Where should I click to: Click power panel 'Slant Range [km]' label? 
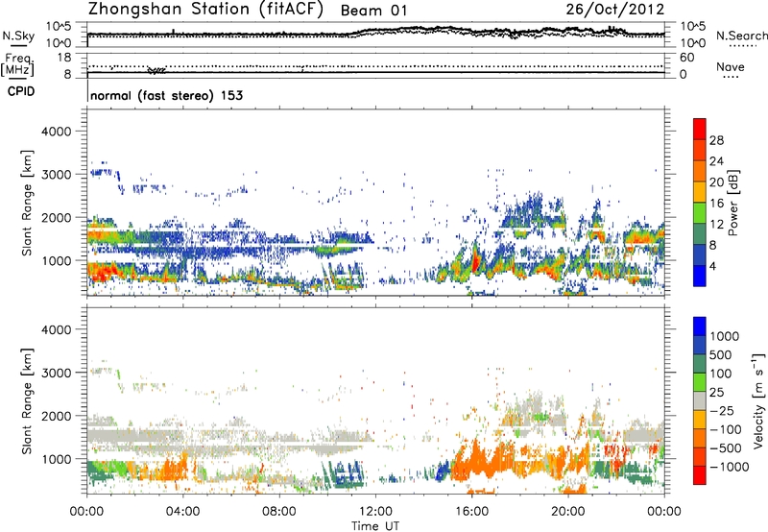[x=27, y=203]
